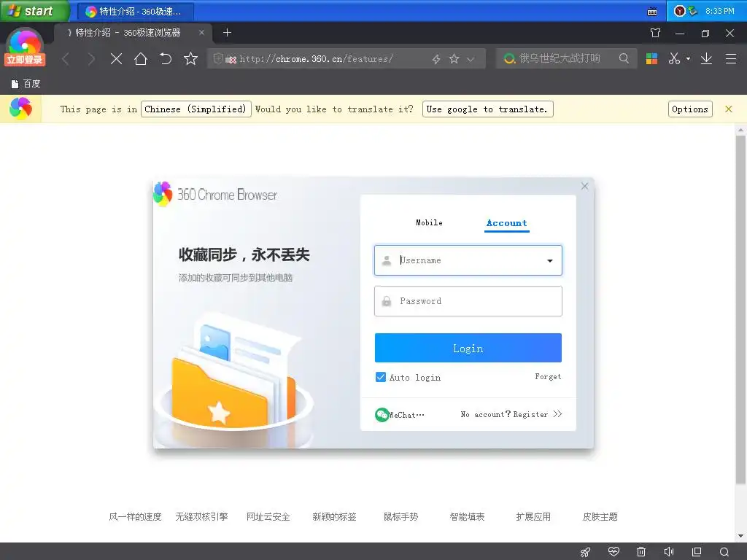The width and height of the screenshot is (747, 560).
Task: Dismiss the translation bar
Action: pos(729,109)
